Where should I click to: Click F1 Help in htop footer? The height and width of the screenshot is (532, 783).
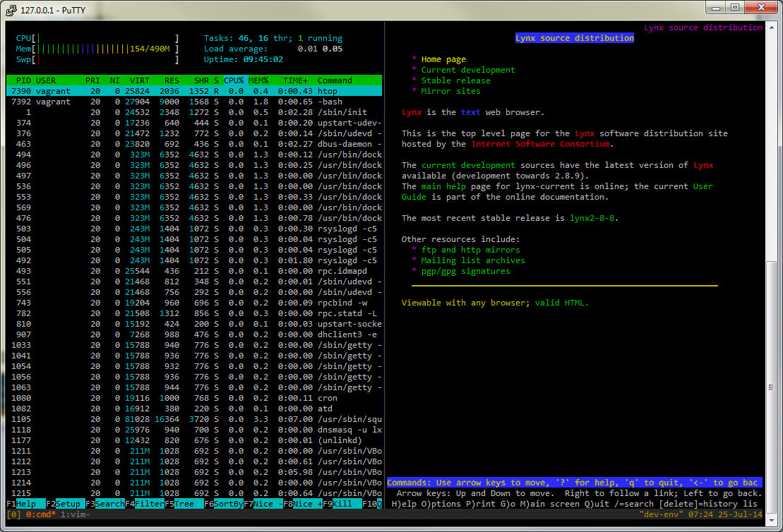(x=25, y=504)
